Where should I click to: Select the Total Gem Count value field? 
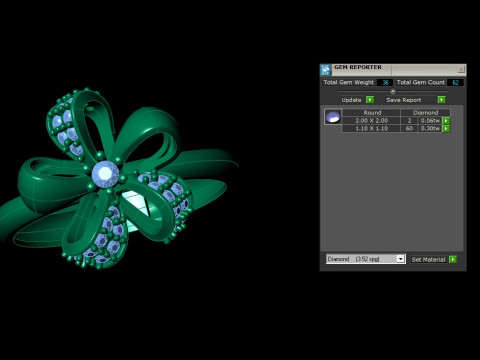click(x=455, y=83)
